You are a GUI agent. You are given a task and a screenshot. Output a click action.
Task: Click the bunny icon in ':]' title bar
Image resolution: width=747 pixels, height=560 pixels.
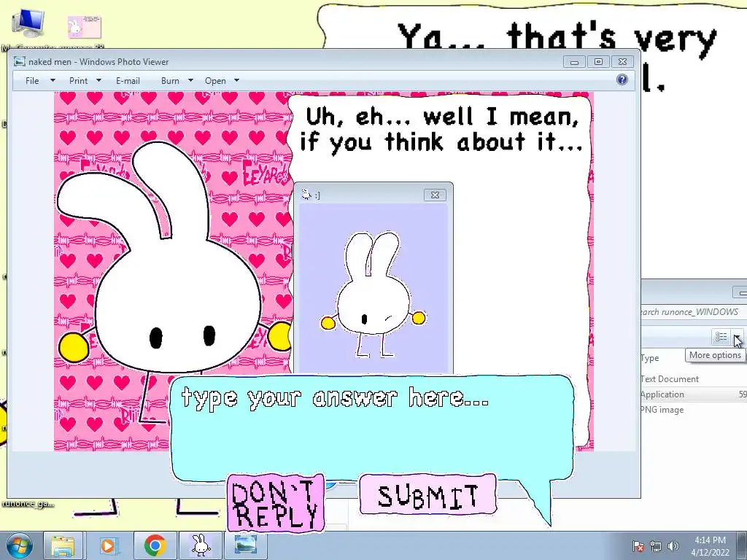click(x=306, y=194)
